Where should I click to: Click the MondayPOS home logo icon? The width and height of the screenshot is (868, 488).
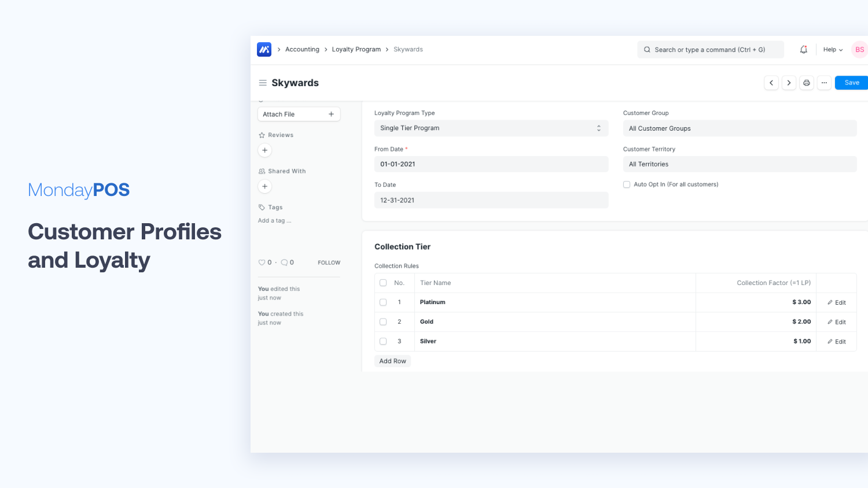(264, 50)
